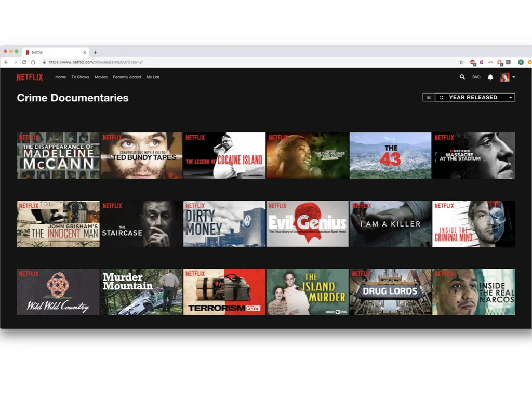Open Drug Lords thumbnail

click(391, 292)
